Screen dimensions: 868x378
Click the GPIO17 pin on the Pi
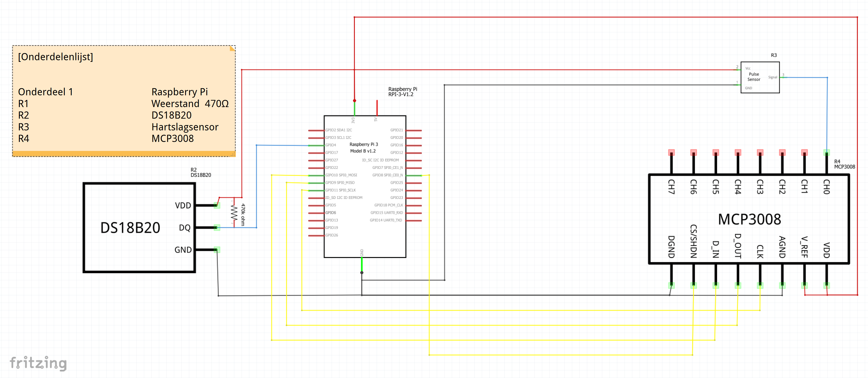pyautogui.click(x=316, y=153)
